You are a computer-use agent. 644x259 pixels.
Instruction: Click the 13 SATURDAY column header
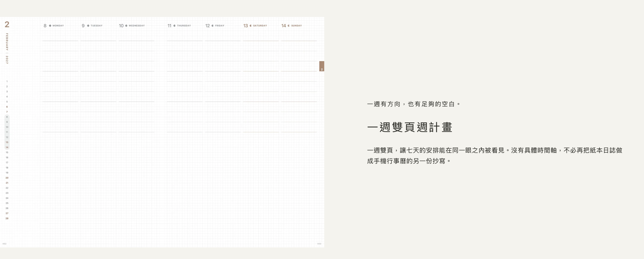point(255,26)
